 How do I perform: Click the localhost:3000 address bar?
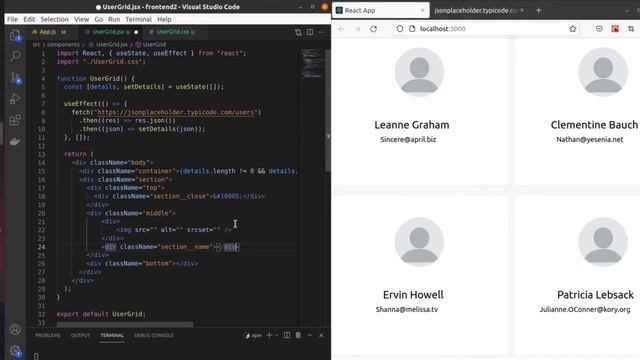click(486, 29)
